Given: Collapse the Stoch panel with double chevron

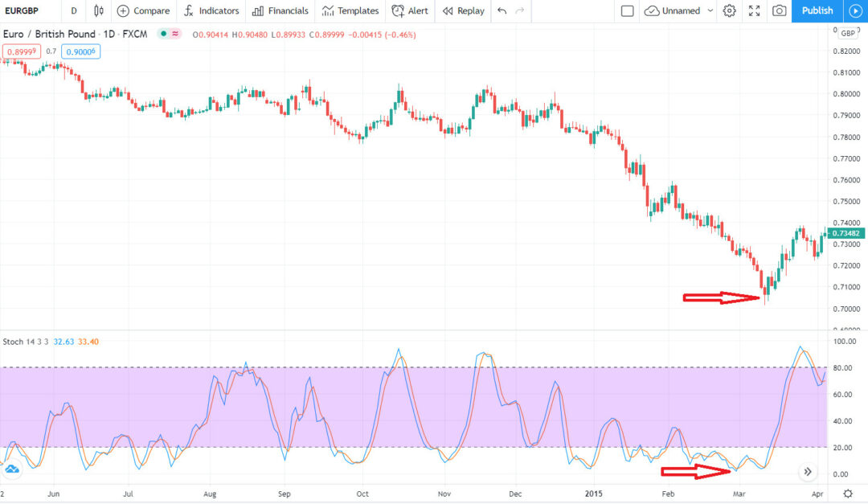Looking at the screenshot, I should point(808,472).
